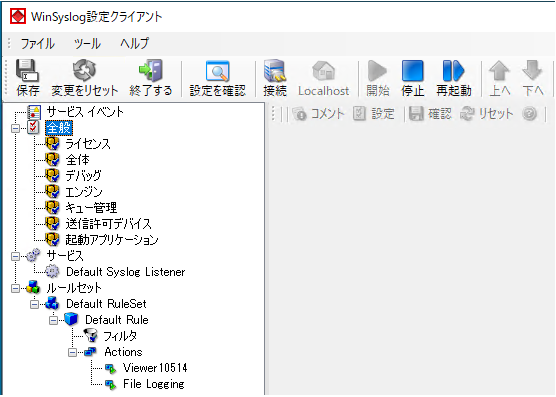Collapse the Actions node
The width and height of the screenshot is (556, 397).
72,352
